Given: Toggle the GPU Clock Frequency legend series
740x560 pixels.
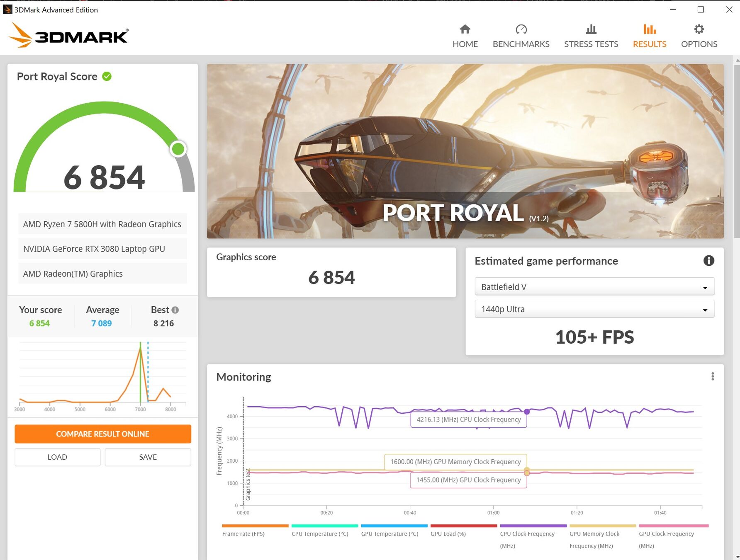Looking at the screenshot, I should [x=674, y=537].
